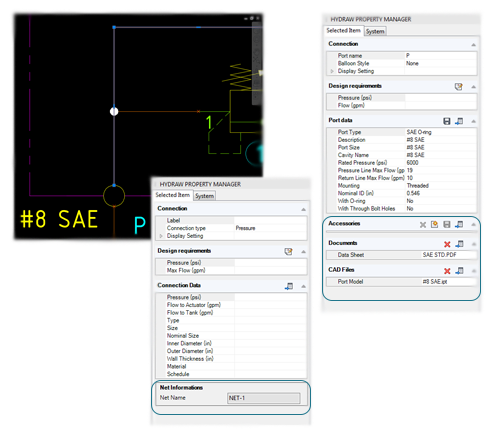490x438 pixels.
Task: Expand Display Setting in the lower panel
Action: point(161,236)
